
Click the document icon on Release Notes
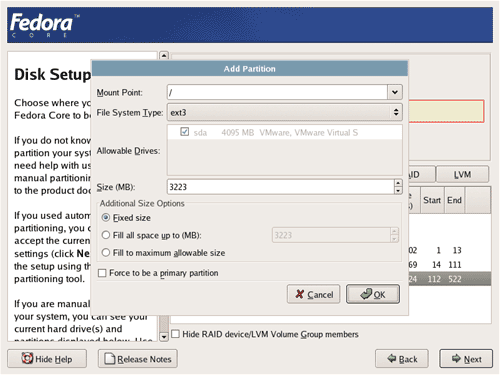point(110,359)
